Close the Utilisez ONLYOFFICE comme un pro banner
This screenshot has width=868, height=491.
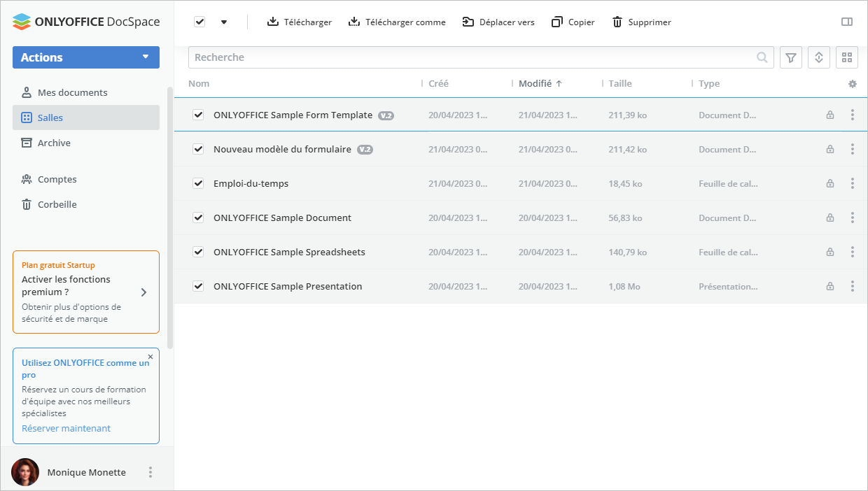coord(150,357)
